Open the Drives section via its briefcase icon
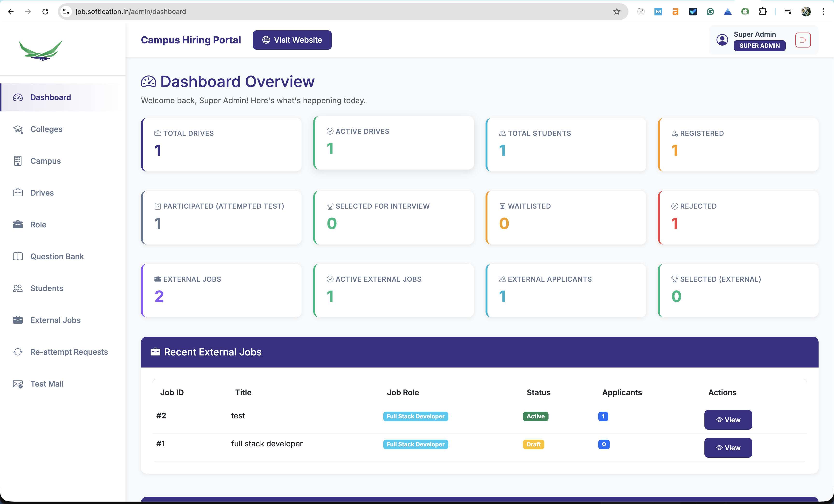 18,192
